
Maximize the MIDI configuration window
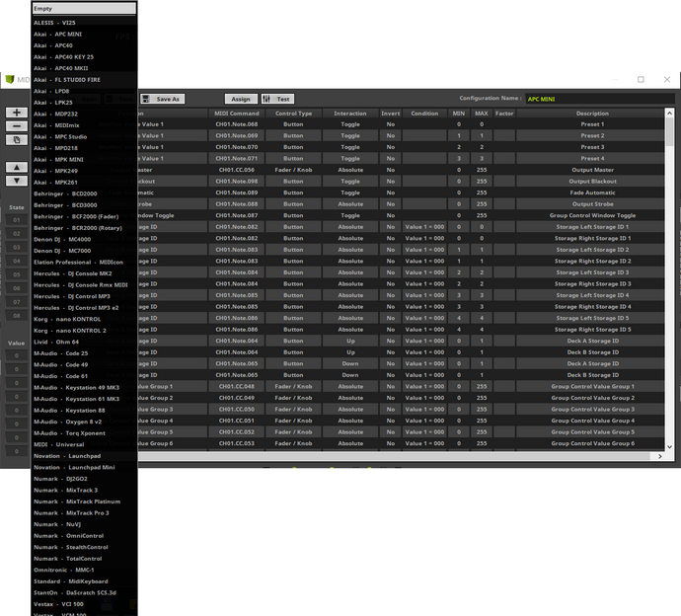tap(641, 80)
